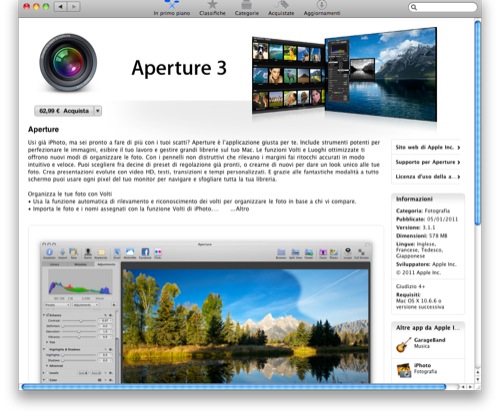
Task: Click the scroll up arrow
Action: tap(478, 372)
